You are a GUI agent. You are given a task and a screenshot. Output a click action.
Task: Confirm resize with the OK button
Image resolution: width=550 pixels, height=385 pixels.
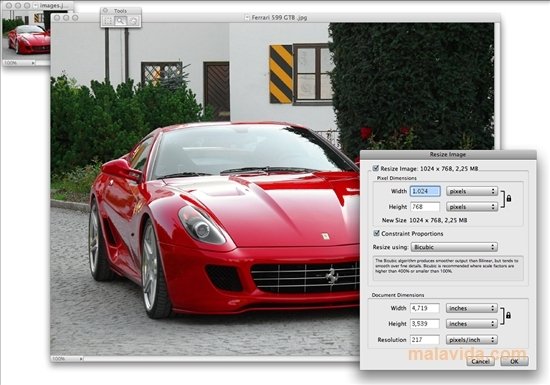pyautogui.click(x=514, y=361)
